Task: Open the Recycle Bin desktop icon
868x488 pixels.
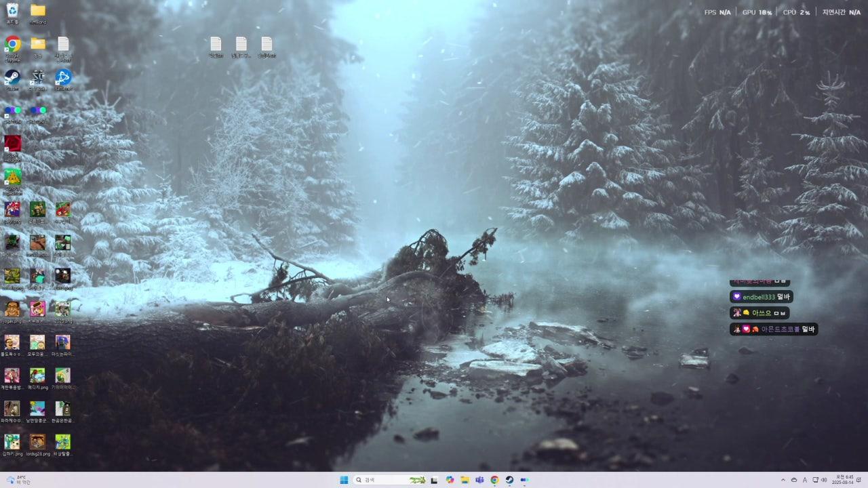Action: 12,13
